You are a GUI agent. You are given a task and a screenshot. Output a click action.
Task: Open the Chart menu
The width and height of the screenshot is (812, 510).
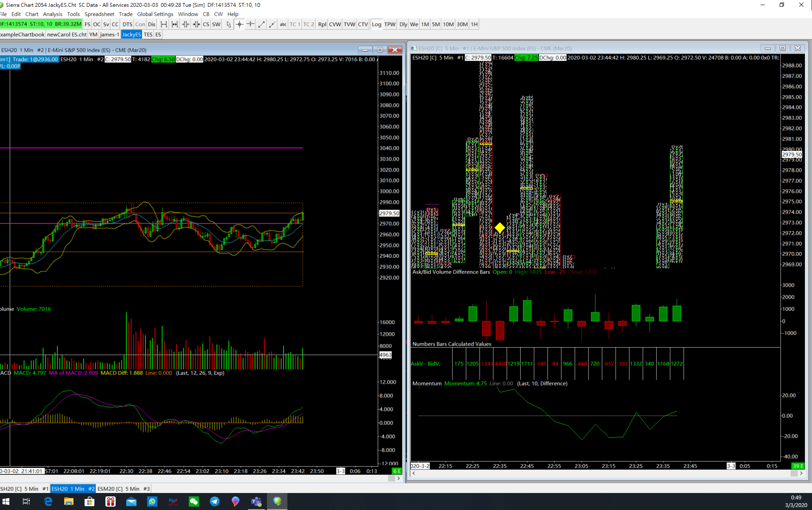[32, 14]
